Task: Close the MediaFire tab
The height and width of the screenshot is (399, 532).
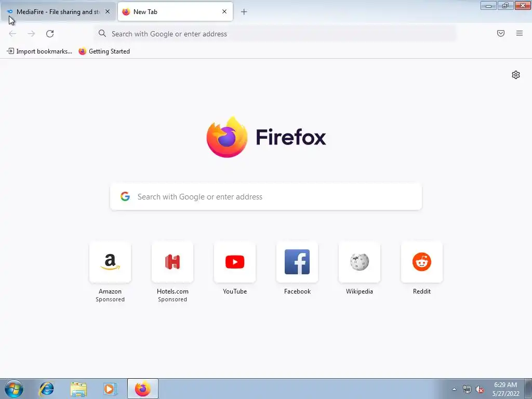Action: point(108,11)
